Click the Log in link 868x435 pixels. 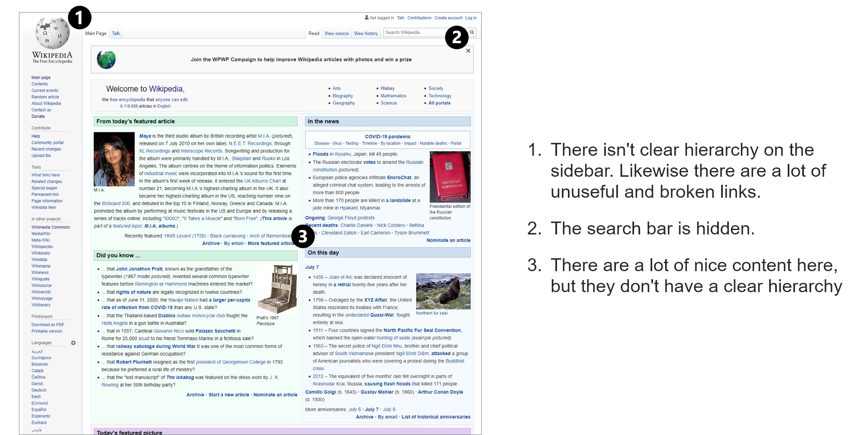(471, 18)
